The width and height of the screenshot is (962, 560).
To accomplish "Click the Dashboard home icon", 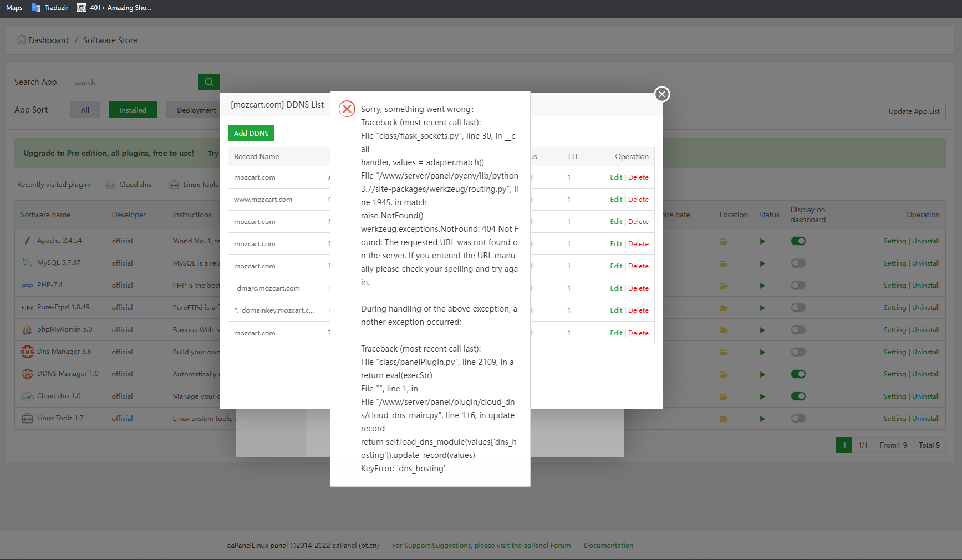I will click(x=21, y=40).
